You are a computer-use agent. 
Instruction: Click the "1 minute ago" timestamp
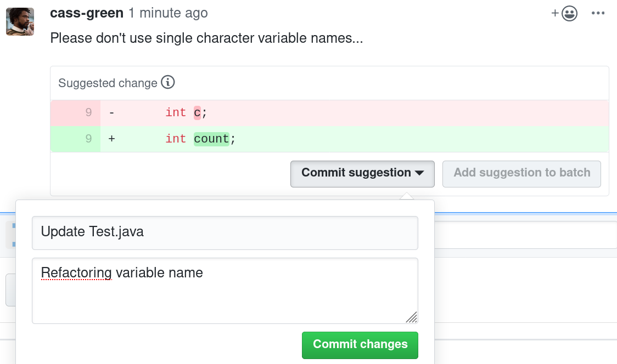pos(168,13)
